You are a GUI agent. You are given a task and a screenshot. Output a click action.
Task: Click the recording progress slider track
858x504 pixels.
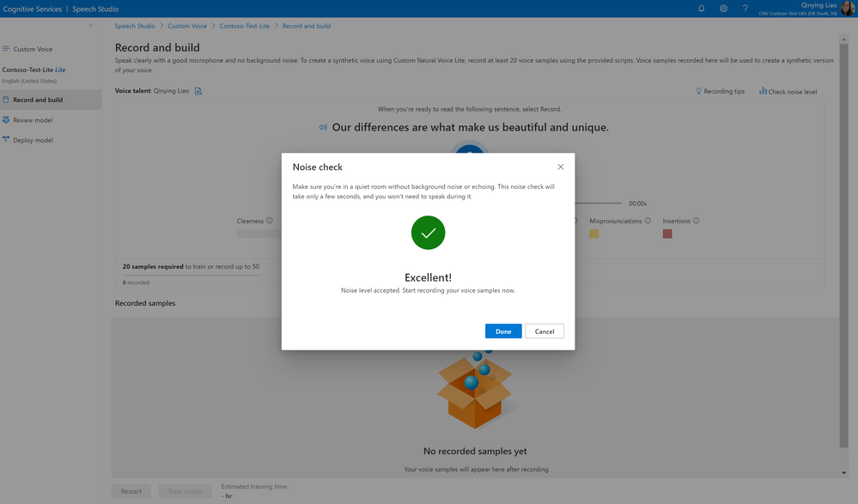(x=598, y=203)
